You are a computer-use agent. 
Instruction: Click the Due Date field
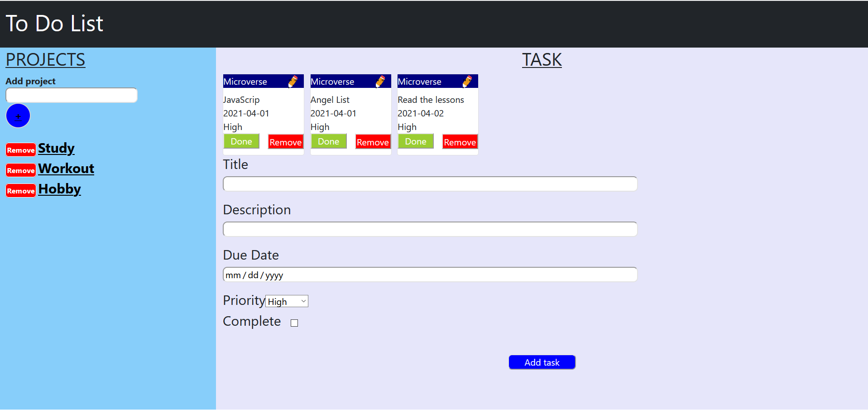point(430,275)
